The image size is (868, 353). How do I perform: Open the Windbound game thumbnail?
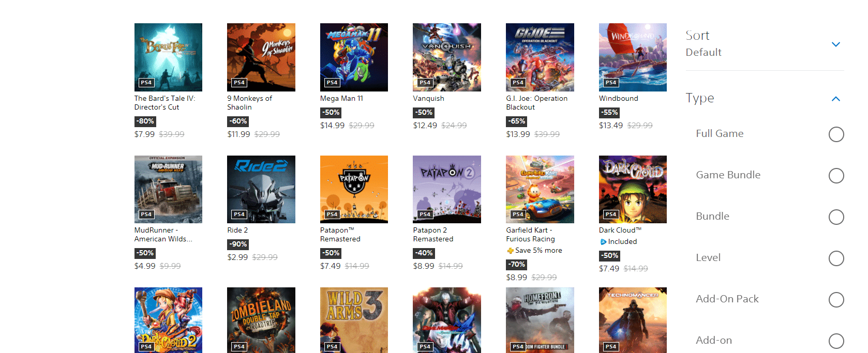click(x=633, y=57)
